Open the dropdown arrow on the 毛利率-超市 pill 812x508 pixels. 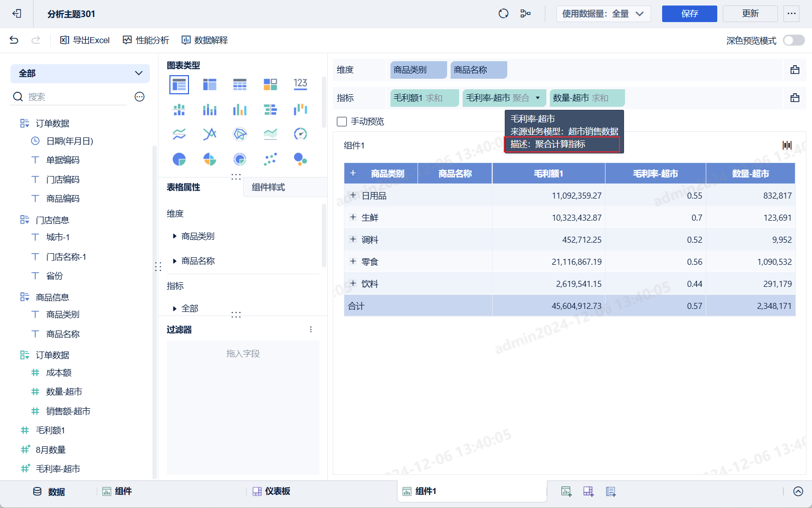[x=538, y=98]
